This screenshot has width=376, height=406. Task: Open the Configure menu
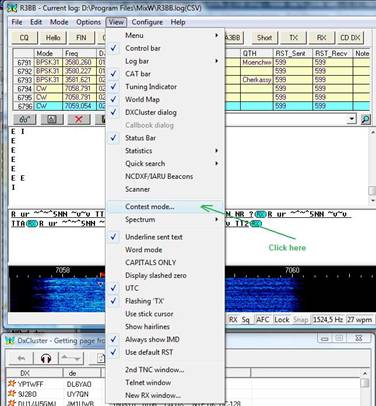[x=147, y=22]
